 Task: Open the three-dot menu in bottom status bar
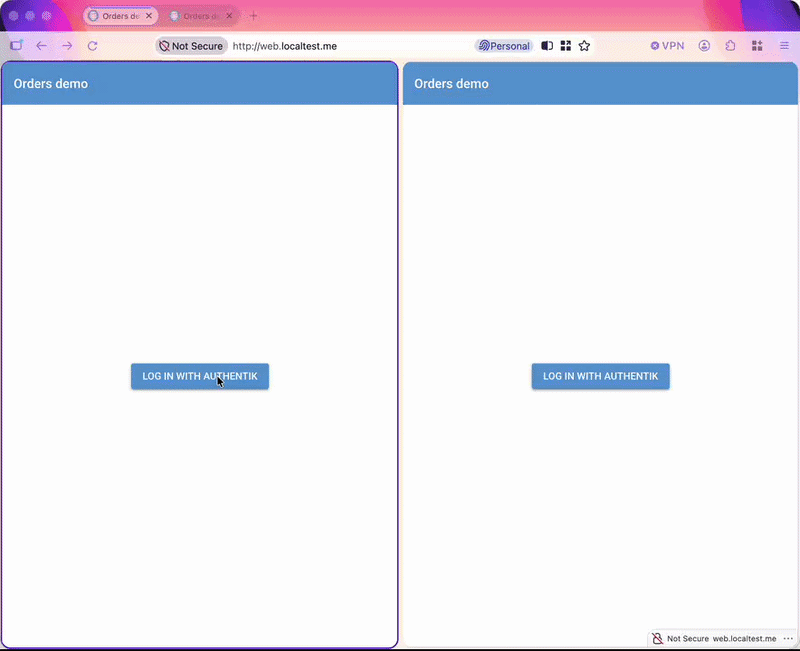[x=788, y=639]
